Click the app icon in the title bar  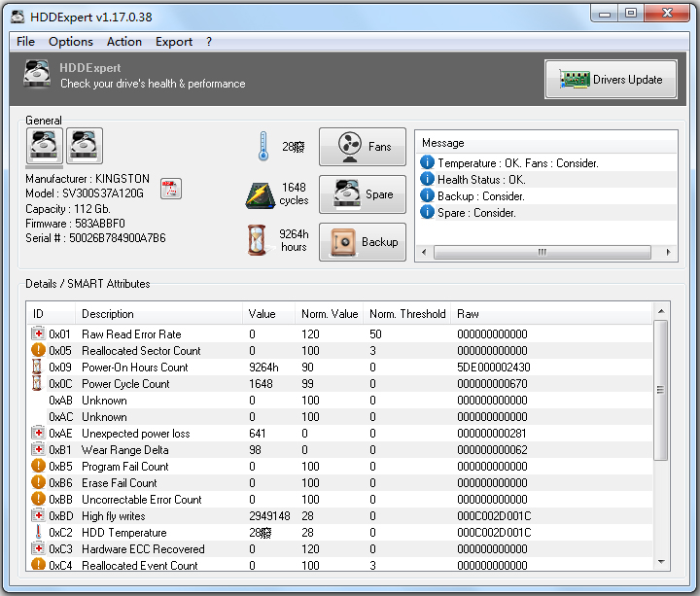17,17
